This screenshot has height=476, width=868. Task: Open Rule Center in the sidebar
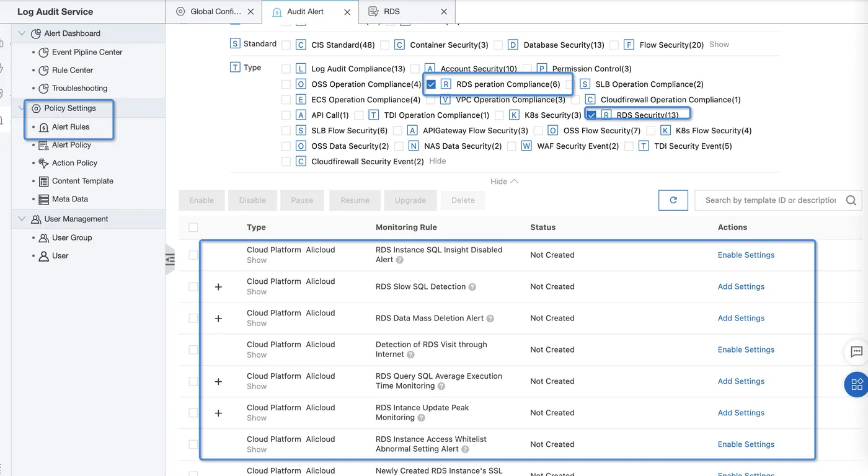tap(73, 71)
